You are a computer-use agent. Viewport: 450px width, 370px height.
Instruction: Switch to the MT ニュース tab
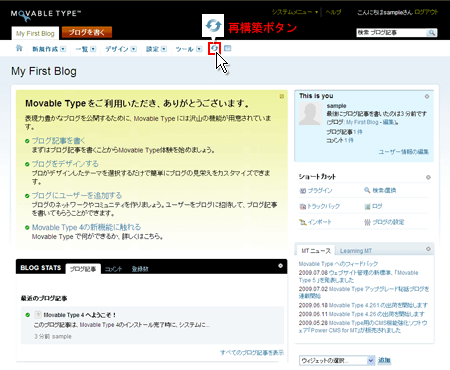pyautogui.click(x=316, y=251)
